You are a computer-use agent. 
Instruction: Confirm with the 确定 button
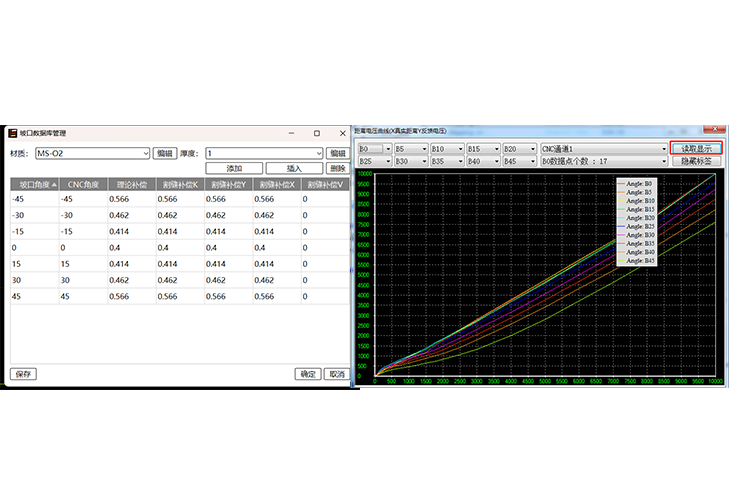[x=309, y=374]
